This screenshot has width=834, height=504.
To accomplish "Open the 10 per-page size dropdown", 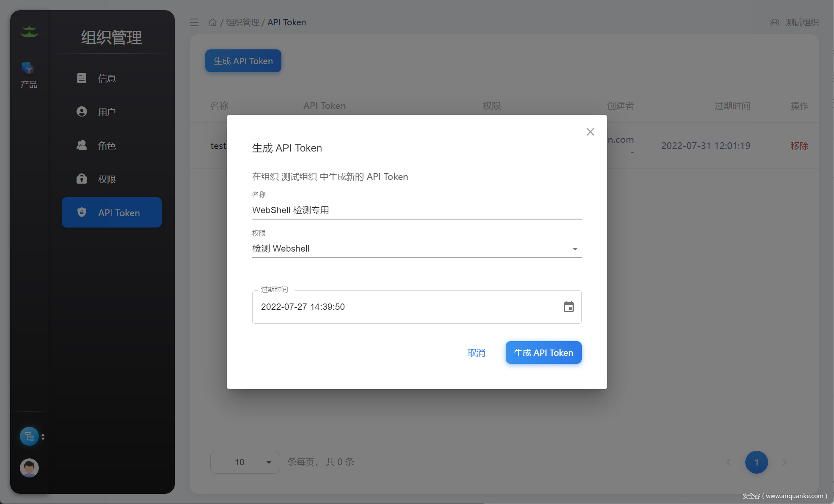I will point(245,462).
